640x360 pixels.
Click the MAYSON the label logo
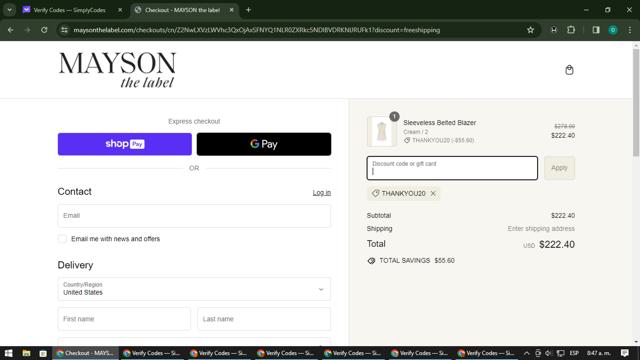click(117, 70)
